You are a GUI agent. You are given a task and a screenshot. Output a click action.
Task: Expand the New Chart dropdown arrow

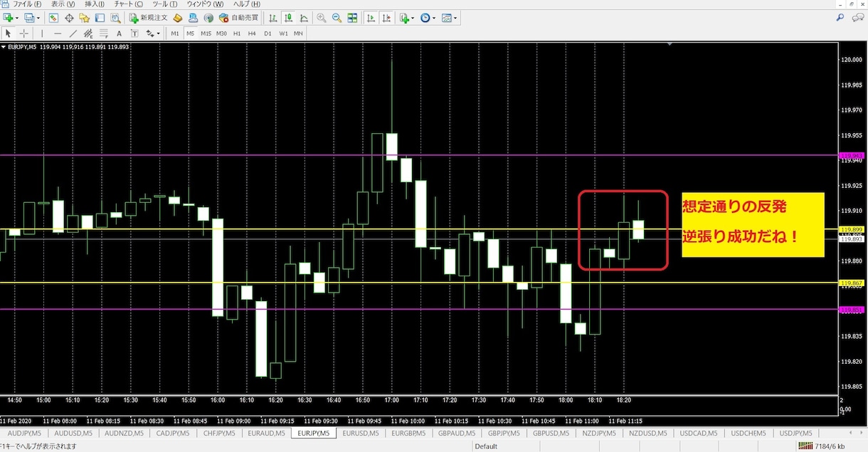click(17, 18)
